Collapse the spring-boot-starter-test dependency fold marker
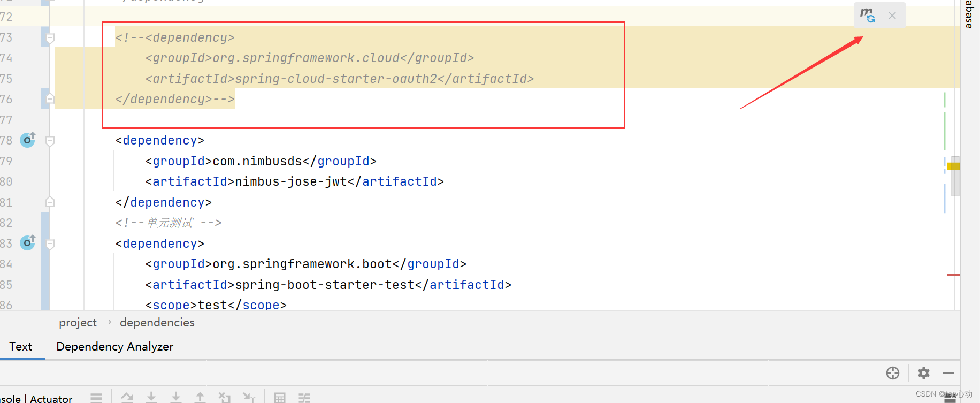The height and width of the screenshot is (403, 980). pos(50,244)
